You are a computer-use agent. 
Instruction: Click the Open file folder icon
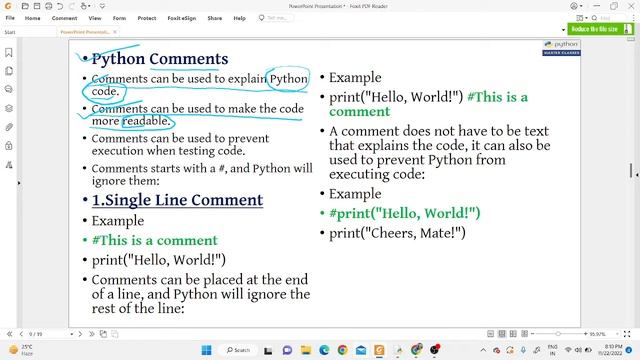click(x=25, y=6)
